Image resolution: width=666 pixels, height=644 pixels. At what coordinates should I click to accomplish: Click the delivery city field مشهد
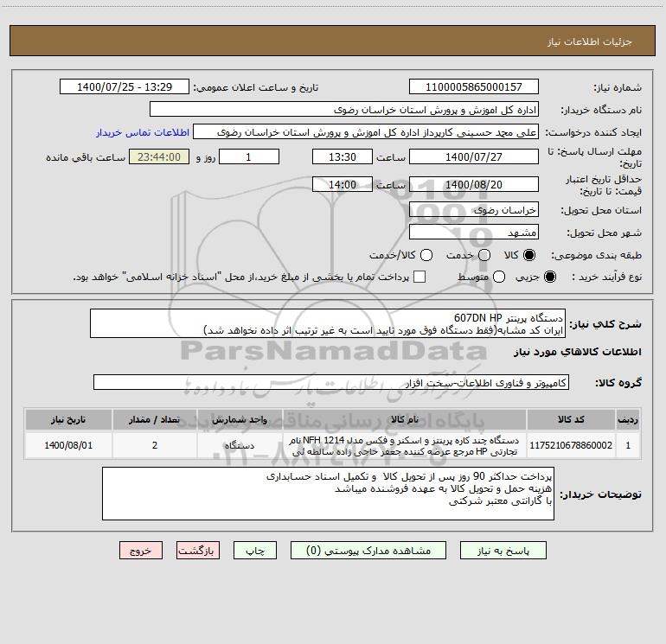click(x=474, y=233)
